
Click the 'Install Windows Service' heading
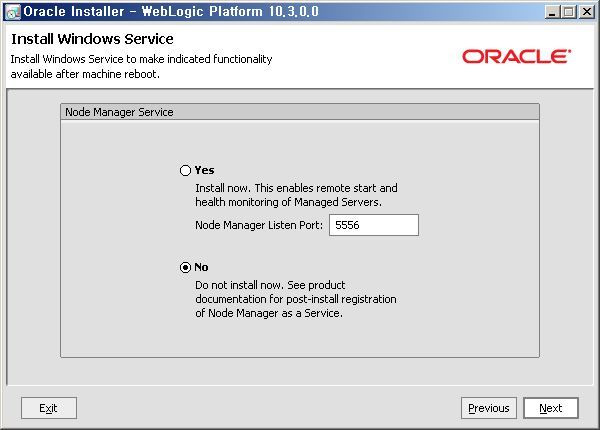coord(92,39)
